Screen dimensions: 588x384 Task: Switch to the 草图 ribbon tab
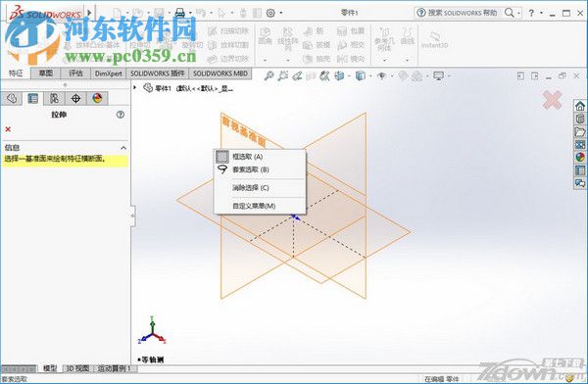tap(46, 73)
